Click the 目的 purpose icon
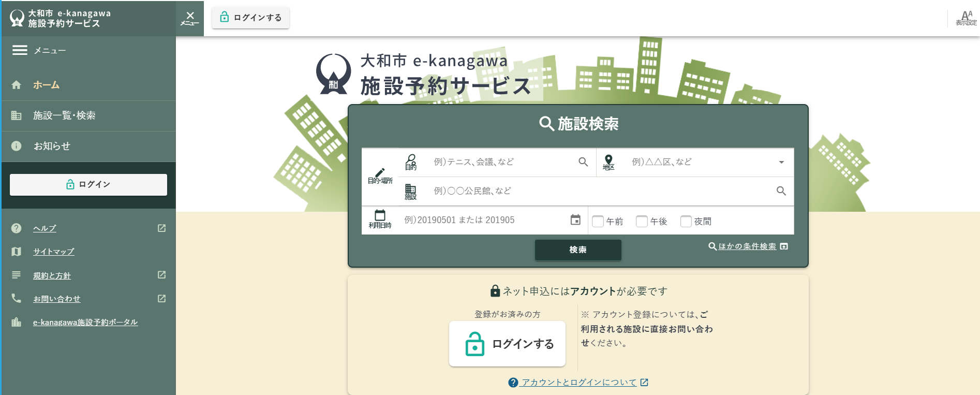980x395 pixels. coord(411,162)
